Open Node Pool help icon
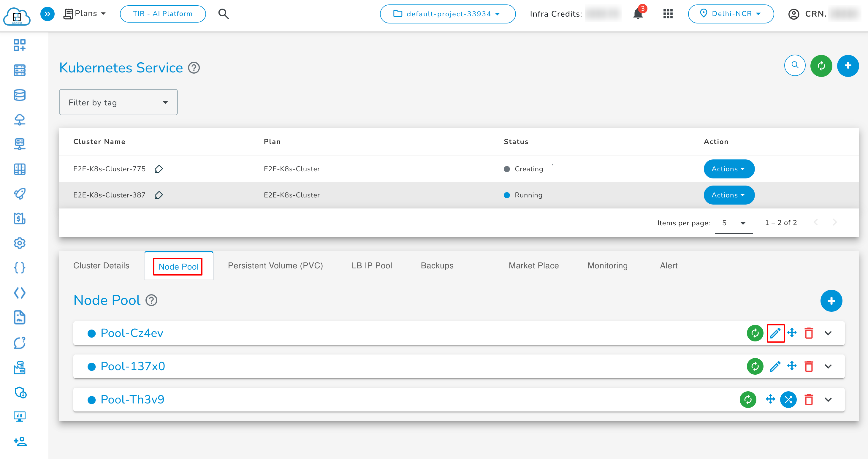Image resolution: width=868 pixels, height=459 pixels. coord(151,300)
